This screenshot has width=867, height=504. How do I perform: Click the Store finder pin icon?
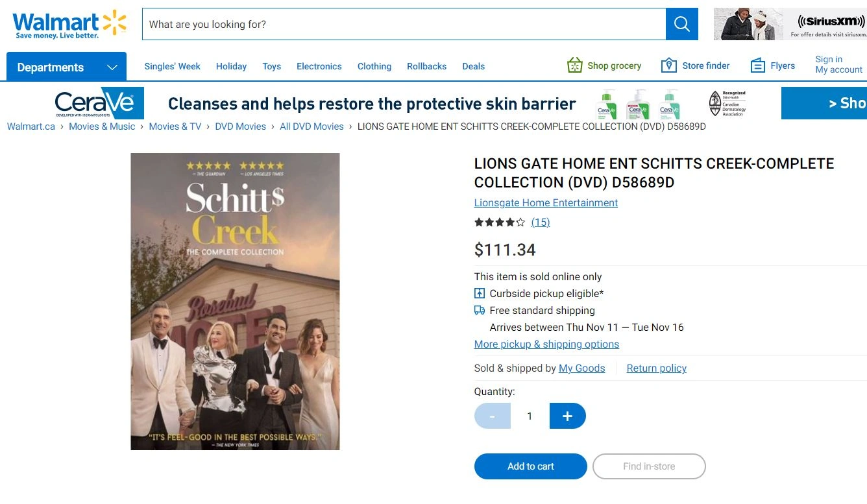click(x=668, y=66)
